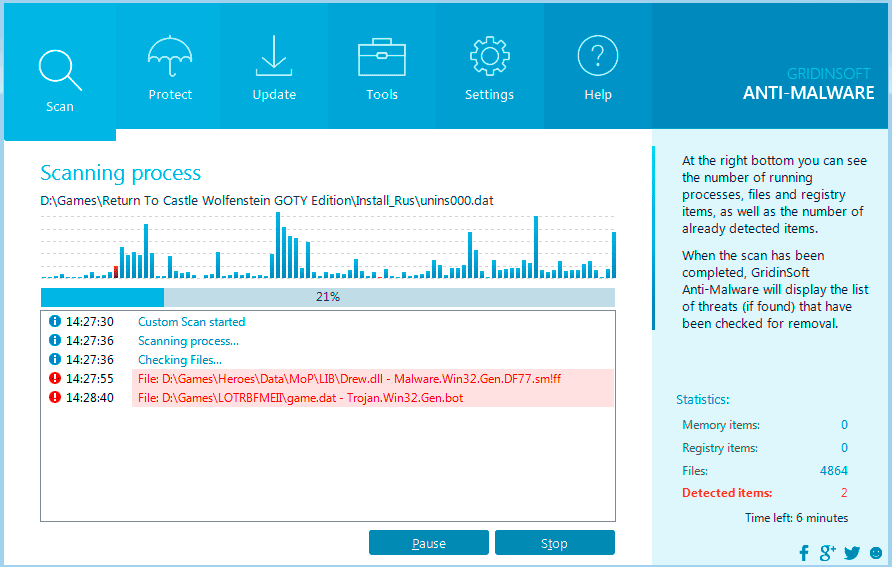Click the Statistics: heading
The image size is (892, 567).
coord(703,399)
